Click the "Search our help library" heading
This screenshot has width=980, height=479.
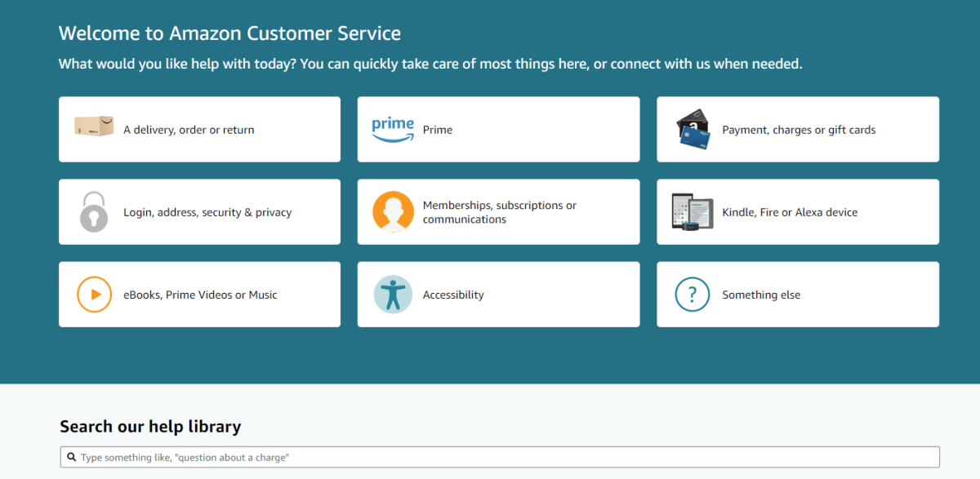tap(150, 426)
